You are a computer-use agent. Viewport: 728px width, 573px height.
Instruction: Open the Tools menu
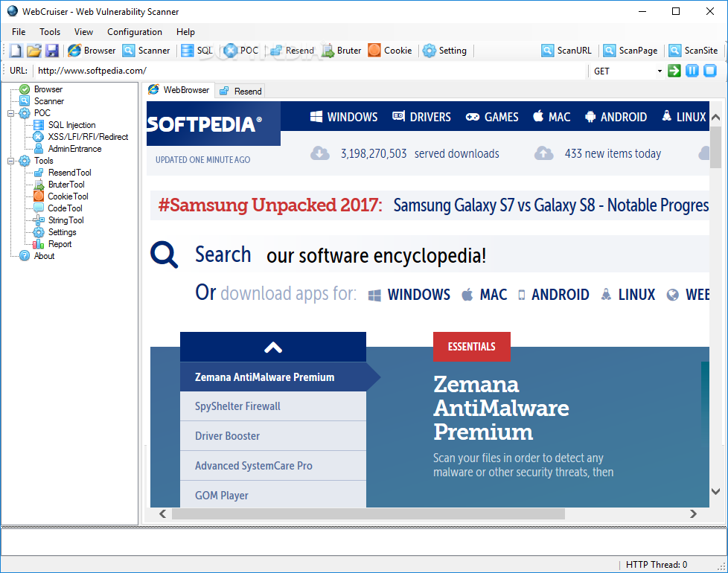coord(50,31)
